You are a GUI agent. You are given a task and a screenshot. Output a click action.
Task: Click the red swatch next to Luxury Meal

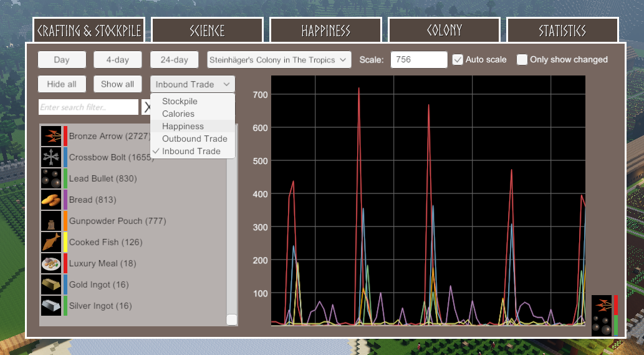coord(65,263)
